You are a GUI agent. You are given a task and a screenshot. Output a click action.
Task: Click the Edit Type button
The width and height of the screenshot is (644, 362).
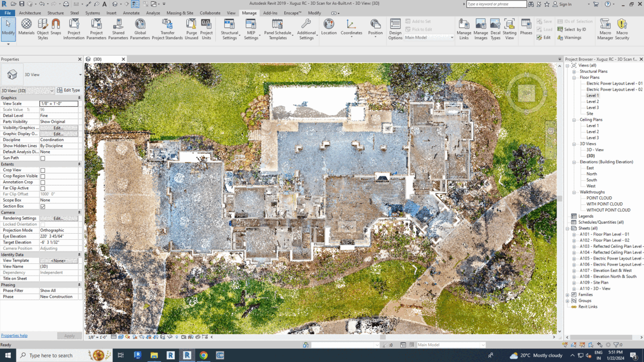click(69, 91)
